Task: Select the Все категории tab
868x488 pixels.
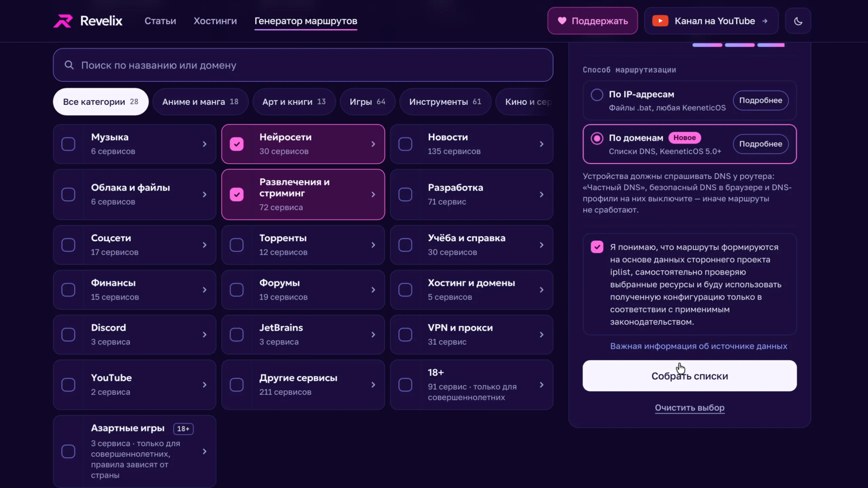Action: click(x=101, y=102)
